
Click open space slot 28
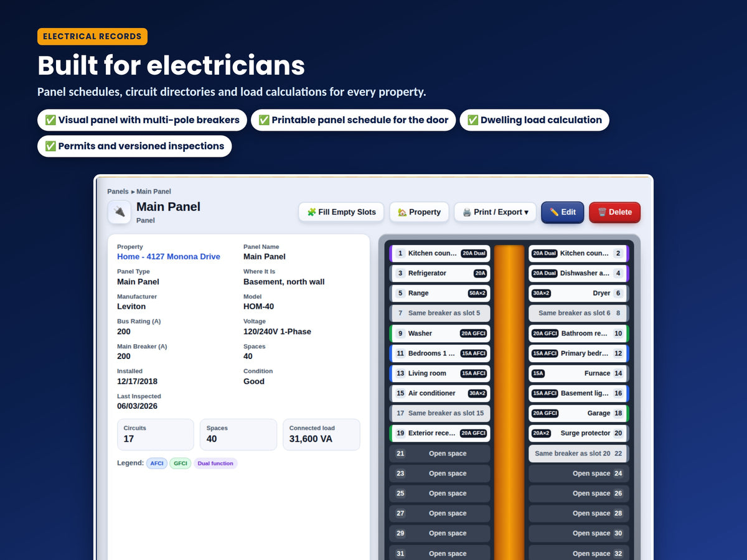point(579,513)
